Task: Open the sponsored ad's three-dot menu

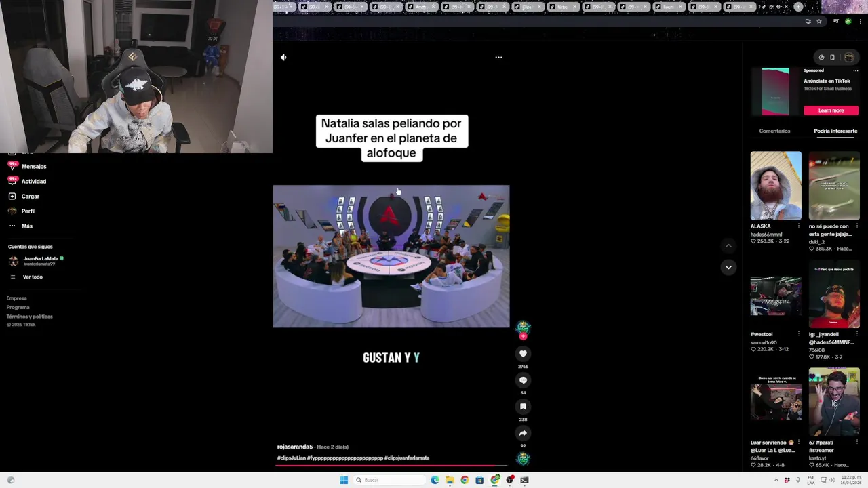Action: coord(855,70)
